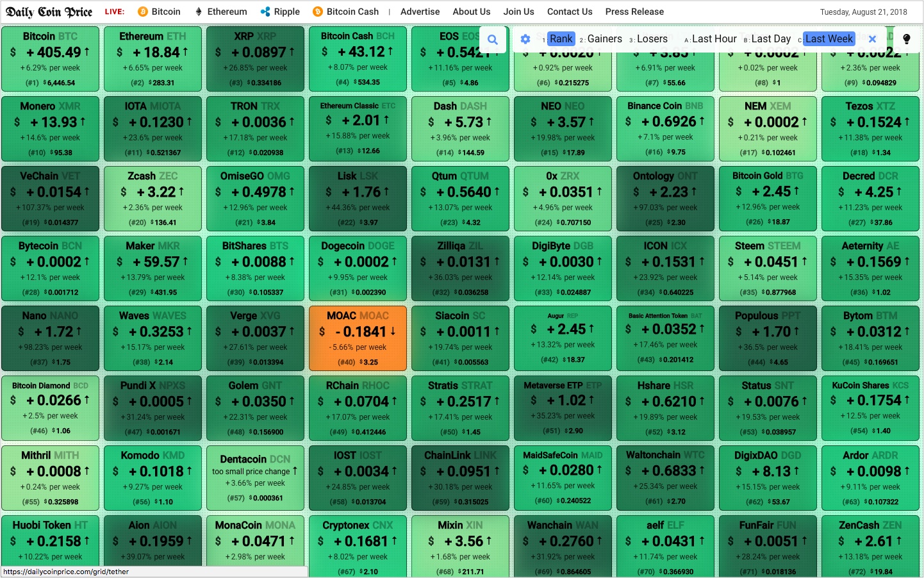
Task: Click the Dash tile
Action: coord(461,129)
